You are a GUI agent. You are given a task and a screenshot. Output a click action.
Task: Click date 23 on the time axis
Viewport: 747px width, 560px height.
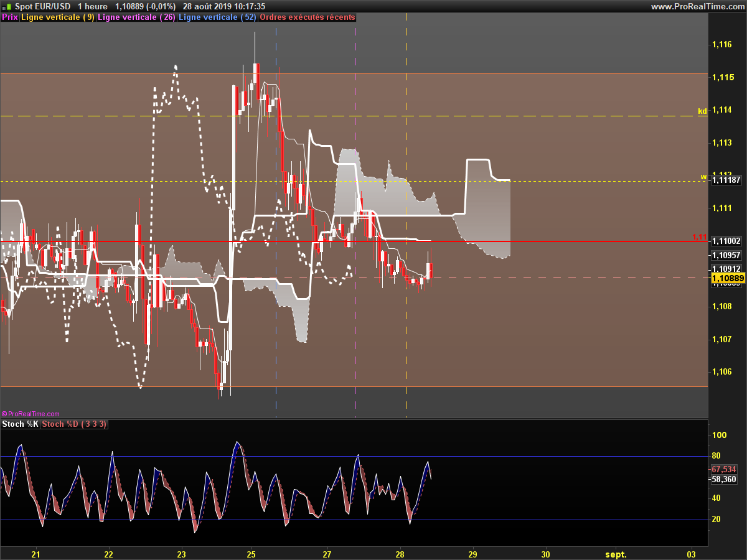181,554
